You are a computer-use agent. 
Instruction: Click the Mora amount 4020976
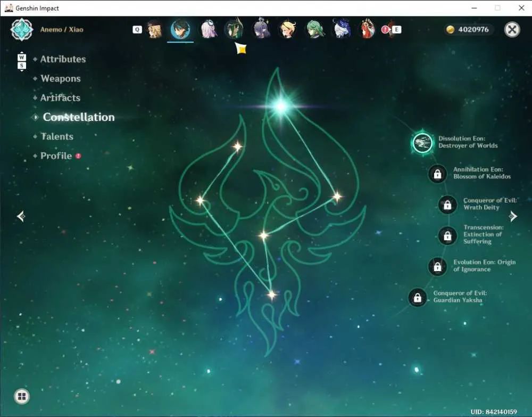[x=473, y=29]
